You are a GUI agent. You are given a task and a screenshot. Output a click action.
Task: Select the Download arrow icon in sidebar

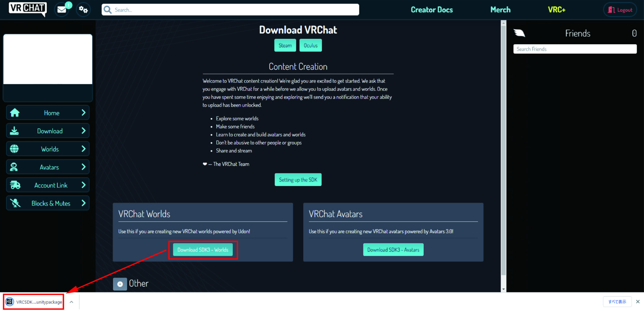tap(15, 131)
